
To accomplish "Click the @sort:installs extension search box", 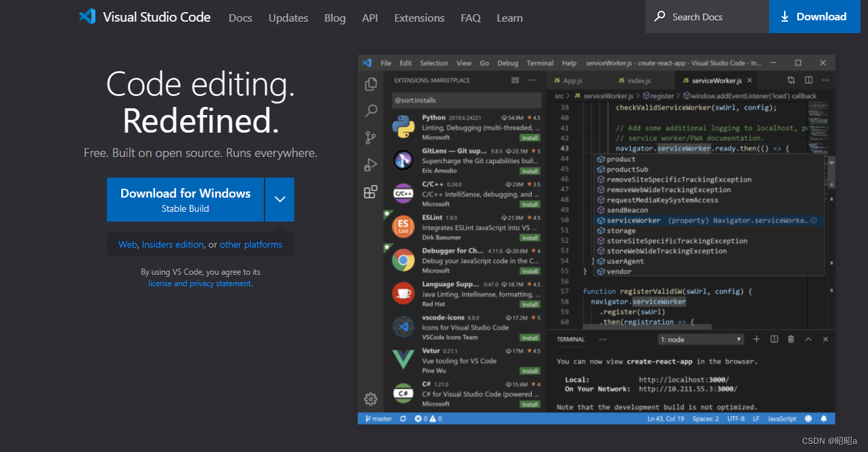I will click(466, 100).
